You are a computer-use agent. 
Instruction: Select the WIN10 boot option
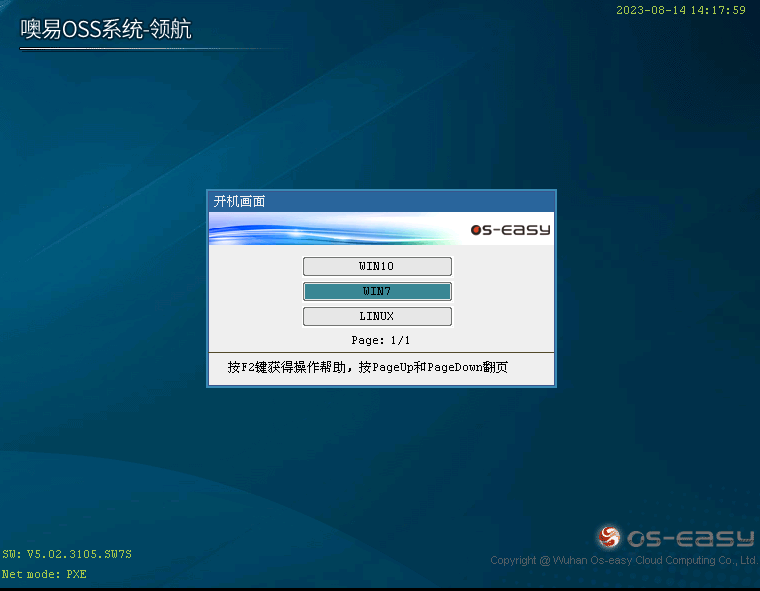(x=377, y=266)
